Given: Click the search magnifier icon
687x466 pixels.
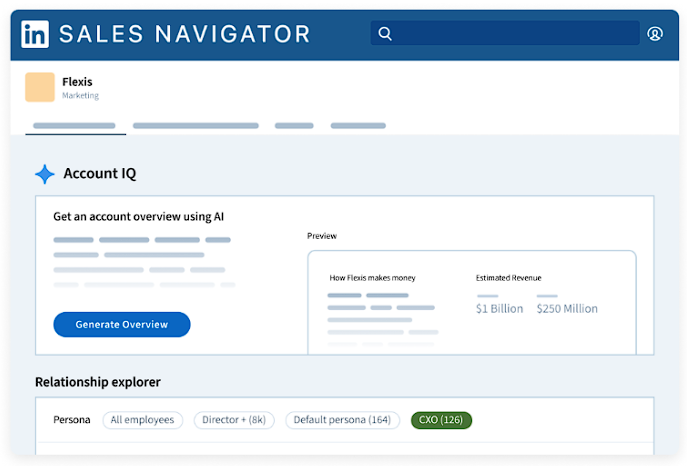Looking at the screenshot, I should [385, 34].
